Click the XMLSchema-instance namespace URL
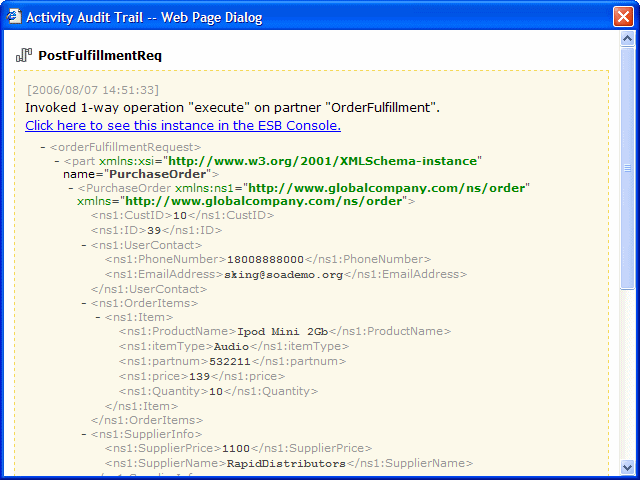This screenshot has width=640, height=480. coord(322,161)
